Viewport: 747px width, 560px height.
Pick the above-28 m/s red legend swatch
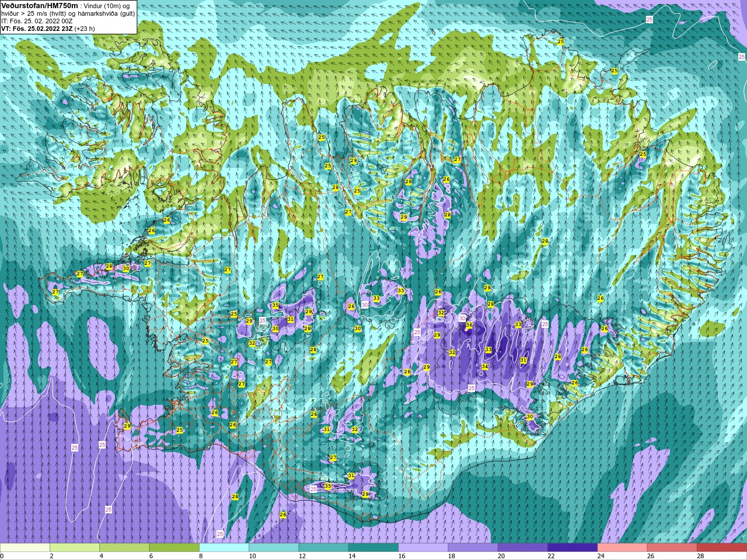point(721,548)
